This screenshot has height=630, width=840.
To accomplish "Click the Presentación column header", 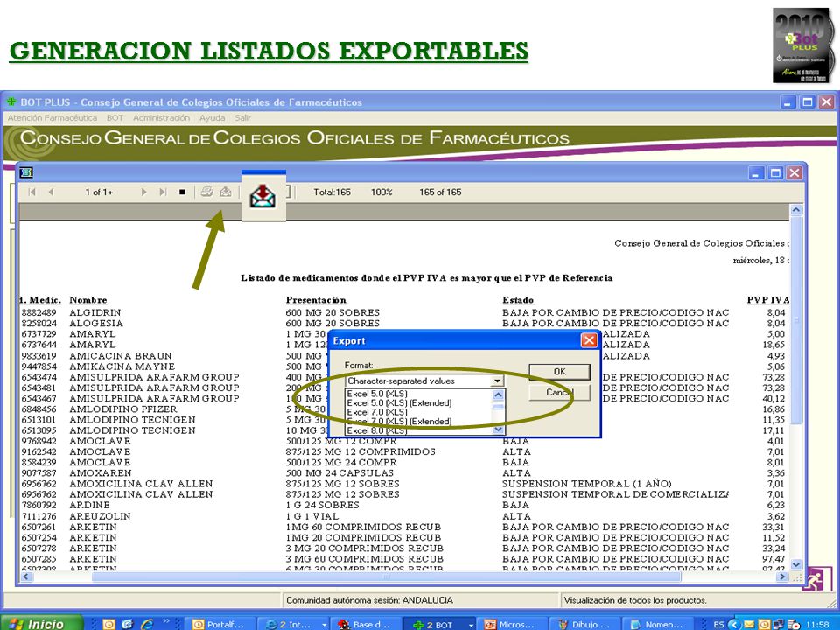I will point(316,300).
